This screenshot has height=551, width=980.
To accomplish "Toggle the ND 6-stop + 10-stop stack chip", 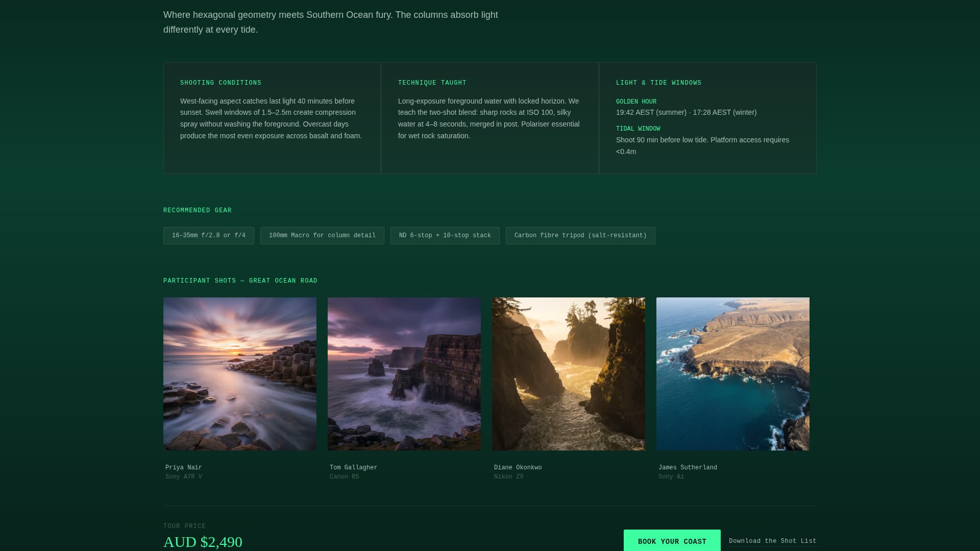I will coord(445,235).
